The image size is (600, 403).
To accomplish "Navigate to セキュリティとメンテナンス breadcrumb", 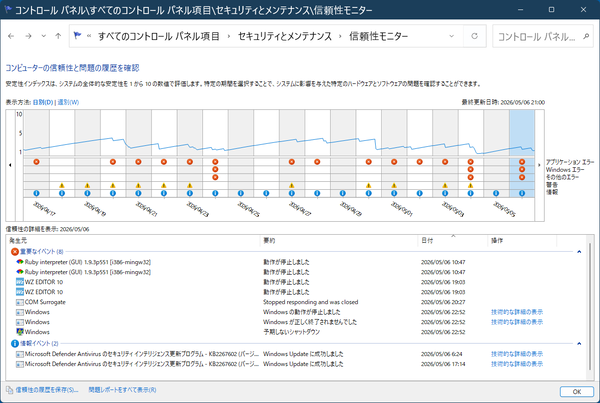I will 285,36.
